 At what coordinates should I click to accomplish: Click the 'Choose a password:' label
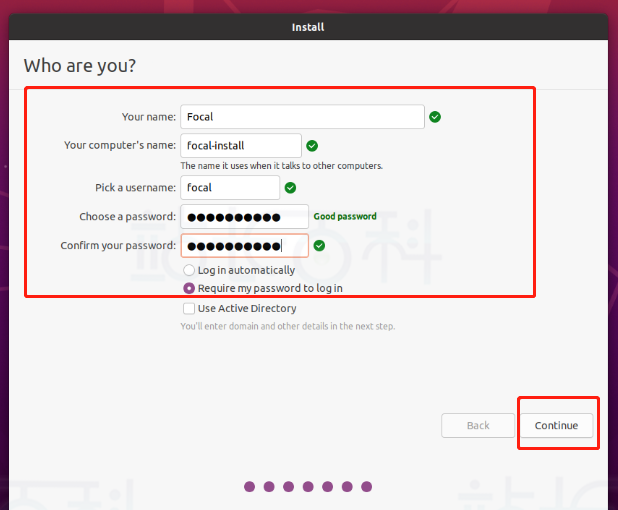coord(127,217)
